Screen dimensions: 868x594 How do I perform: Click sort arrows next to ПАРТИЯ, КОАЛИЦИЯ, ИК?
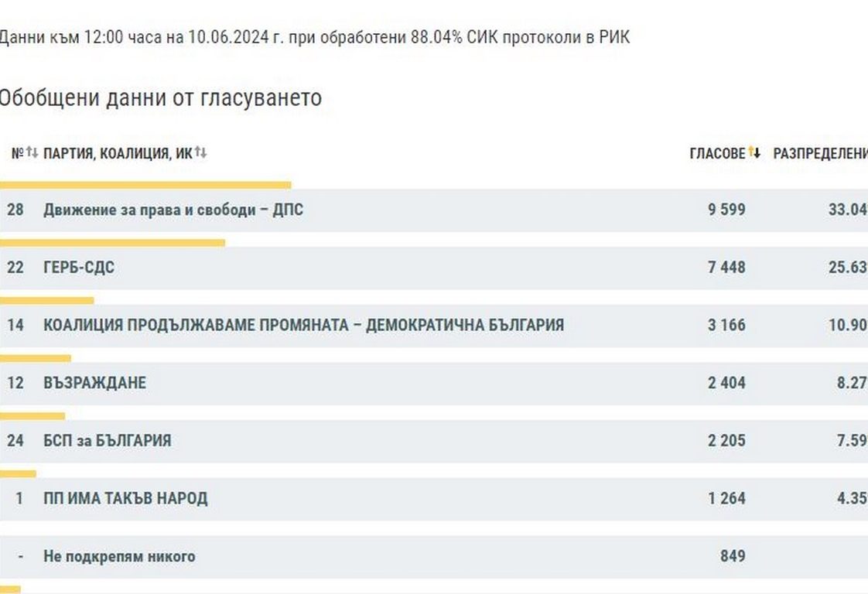(200, 152)
